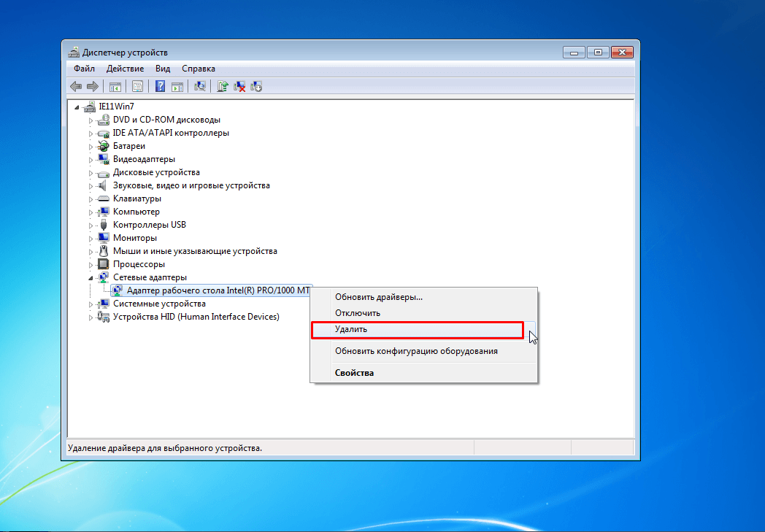765x532 pixels.
Task: Click the mouse icon for Мыши и иные устройства
Action: [104, 251]
